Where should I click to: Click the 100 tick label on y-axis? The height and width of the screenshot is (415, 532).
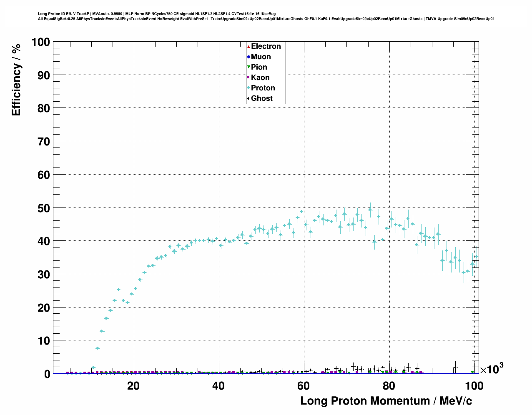[40, 42]
